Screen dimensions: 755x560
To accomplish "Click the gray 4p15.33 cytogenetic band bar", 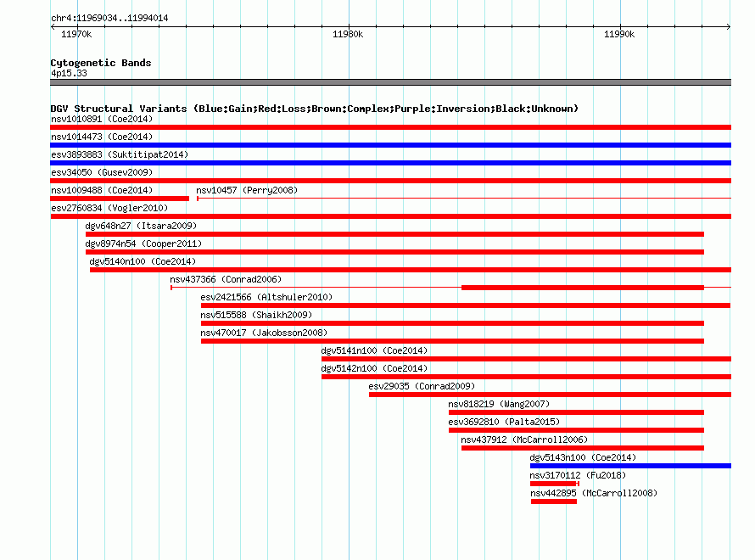I will coord(390,82).
